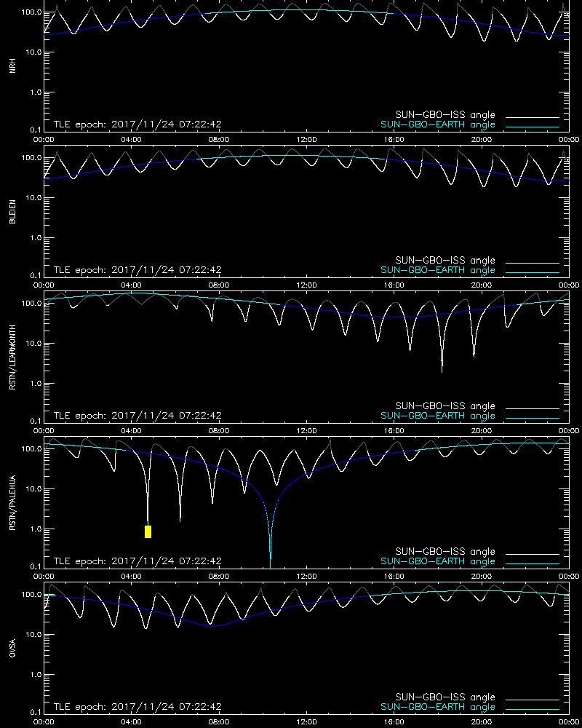Click the 10.0 y-axis value of the RSTN/PALEHUA plot

(33, 489)
